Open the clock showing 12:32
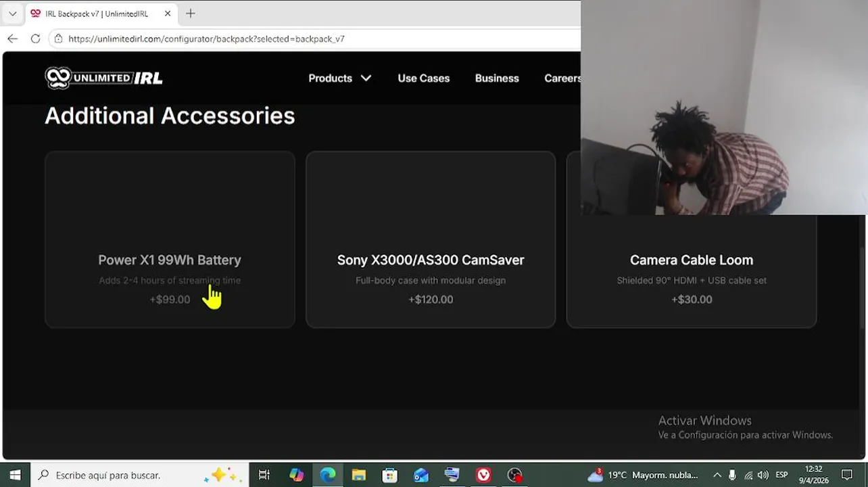The width and height of the screenshot is (868, 487). coord(813,475)
